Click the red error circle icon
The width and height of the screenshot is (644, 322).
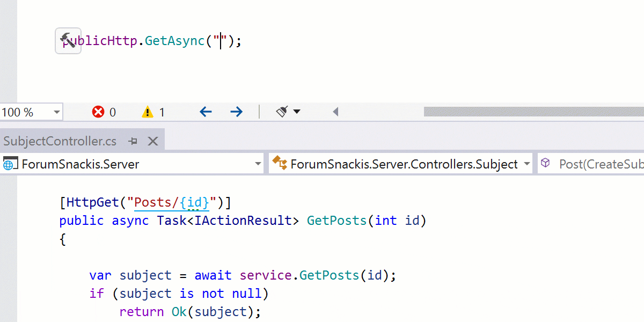(97, 112)
